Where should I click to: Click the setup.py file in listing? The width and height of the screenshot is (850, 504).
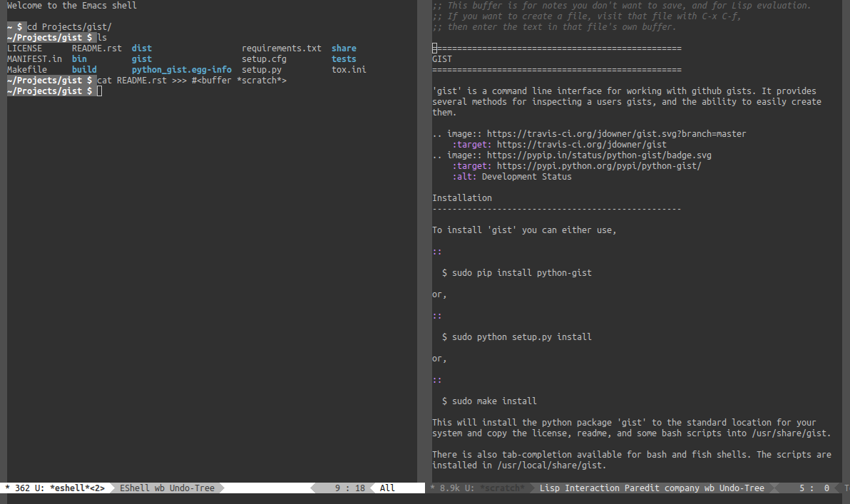pos(261,70)
